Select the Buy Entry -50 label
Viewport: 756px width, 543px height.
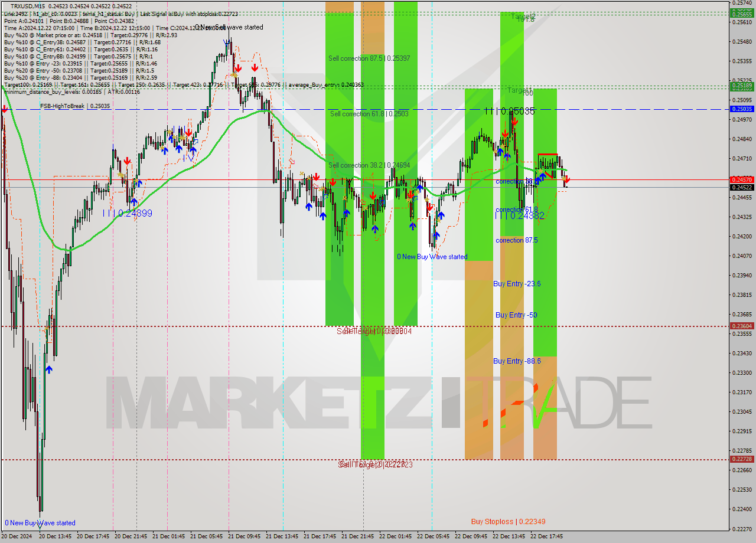516,315
